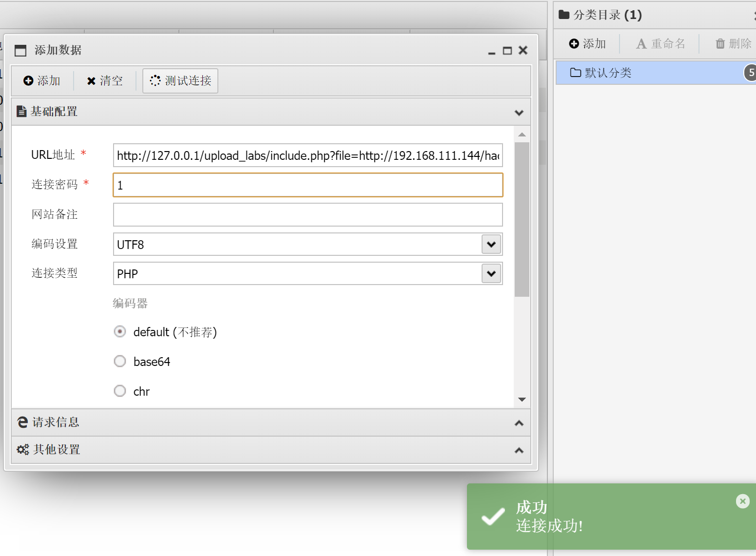
Task: Click the 连接密码 input field
Action: [308, 185]
